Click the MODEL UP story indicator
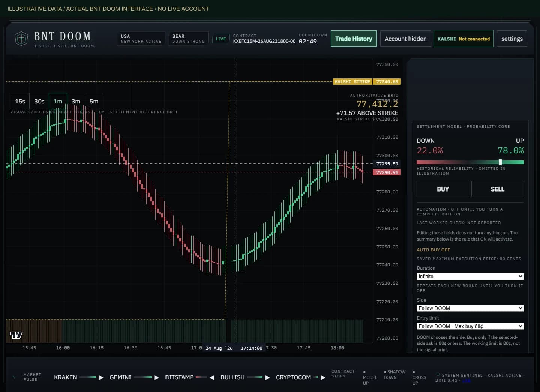This screenshot has height=392, width=540. click(370, 378)
